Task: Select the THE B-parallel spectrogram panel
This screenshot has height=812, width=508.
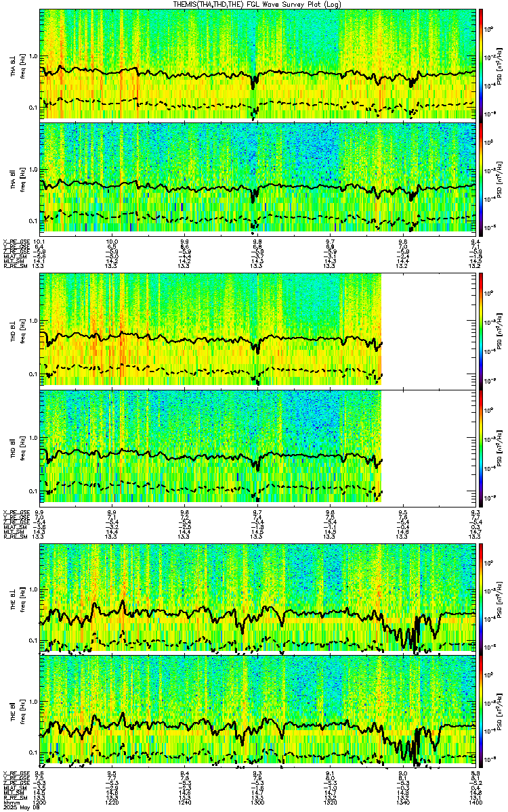Action: (259, 710)
